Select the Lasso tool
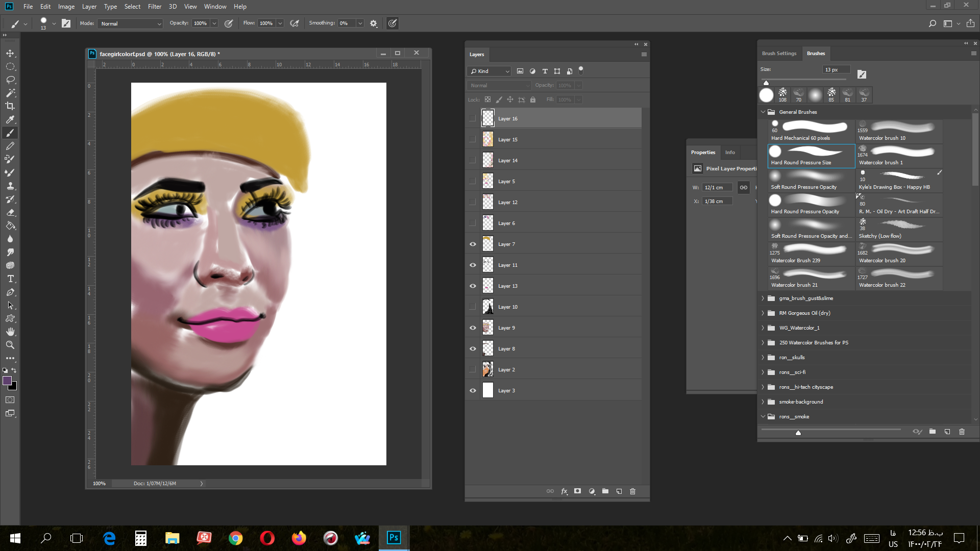Screen dimensions: 980x551 [10, 80]
